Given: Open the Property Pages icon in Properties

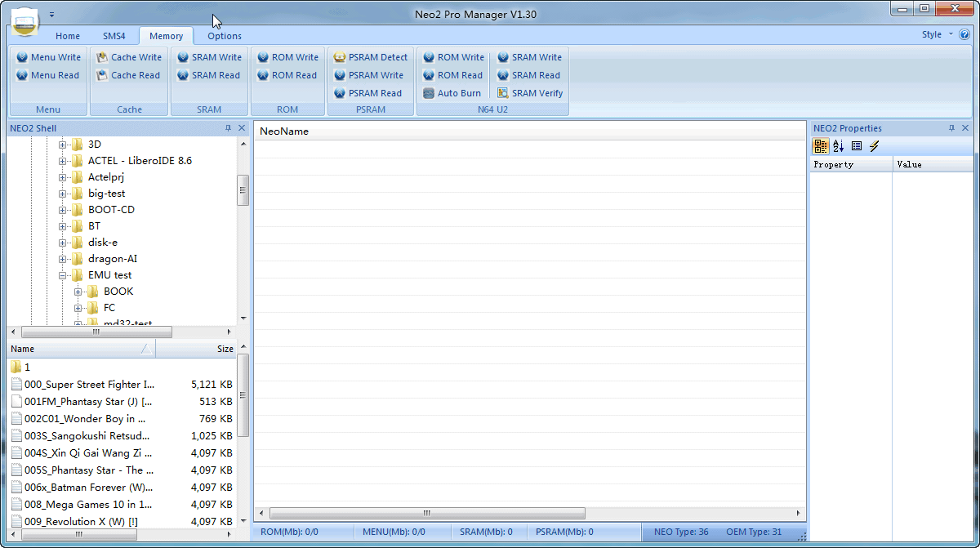Looking at the screenshot, I should pos(857,146).
